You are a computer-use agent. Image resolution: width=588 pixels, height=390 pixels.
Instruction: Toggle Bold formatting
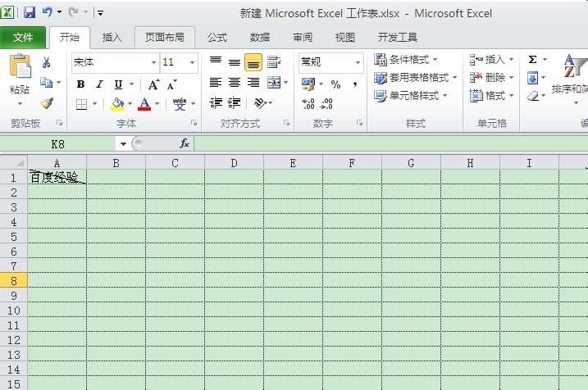pyautogui.click(x=80, y=84)
